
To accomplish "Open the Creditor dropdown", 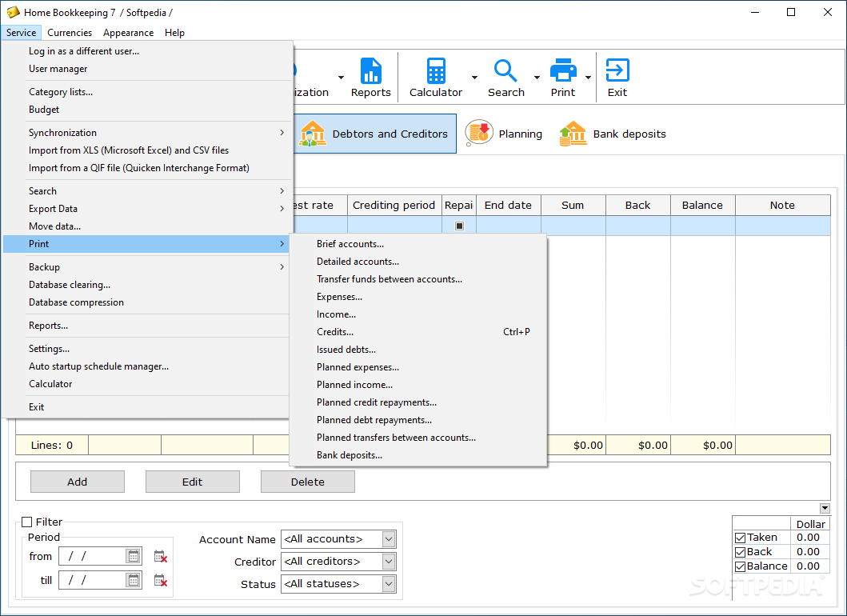I will click(389, 562).
